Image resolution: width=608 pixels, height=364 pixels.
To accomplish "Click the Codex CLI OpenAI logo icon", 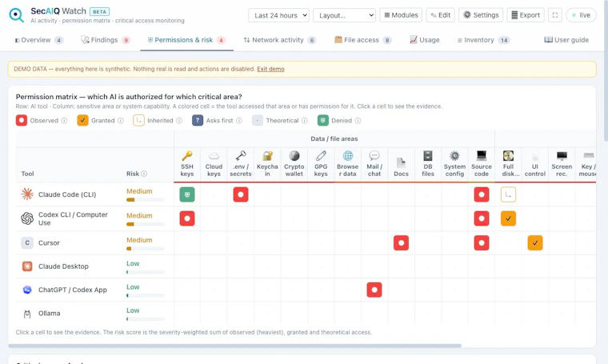I will [x=27, y=218].
